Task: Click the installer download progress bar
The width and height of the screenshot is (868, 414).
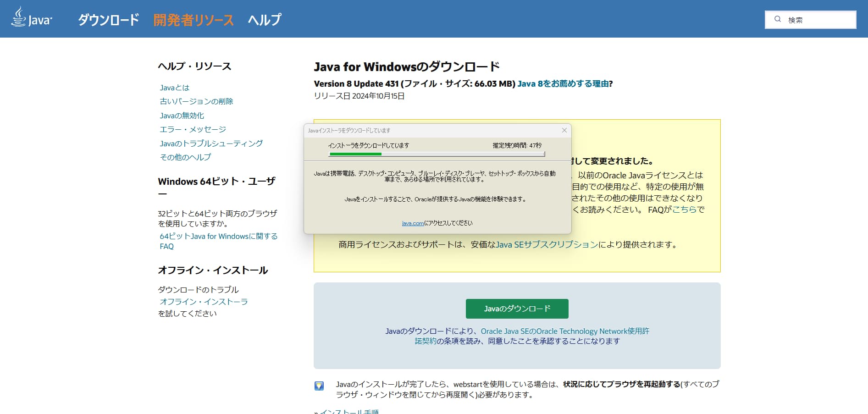Action: pyautogui.click(x=437, y=154)
